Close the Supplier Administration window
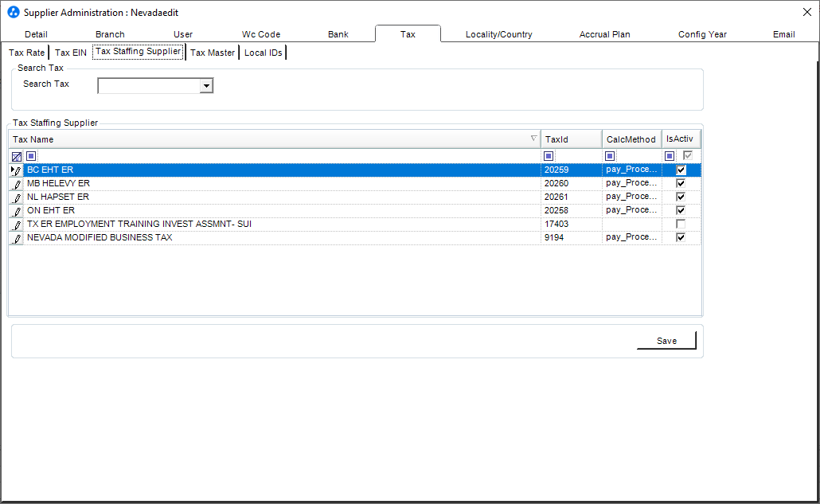Screen dimensions: 820x504 click(x=807, y=12)
